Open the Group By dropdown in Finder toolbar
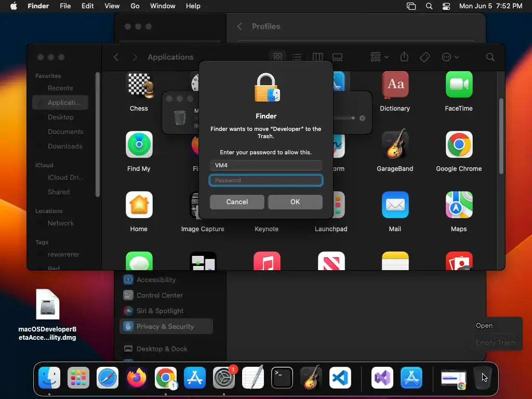This screenshot has width=532, height=399. click(x=379, y=57)
